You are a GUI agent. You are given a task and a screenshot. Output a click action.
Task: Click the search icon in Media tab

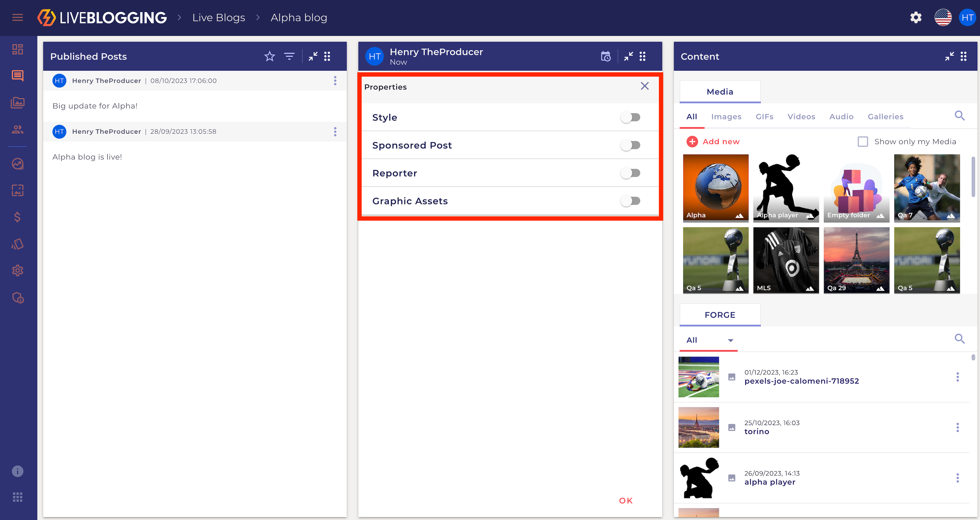(960, 116)
